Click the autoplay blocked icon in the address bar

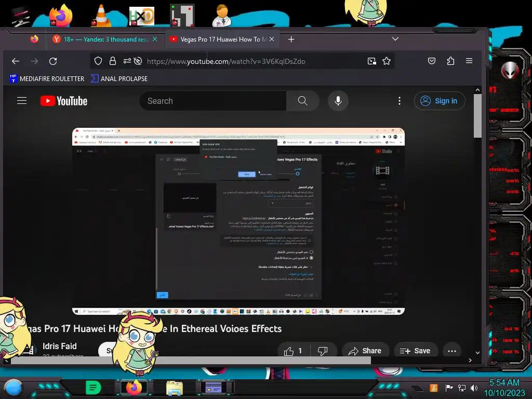138,61
